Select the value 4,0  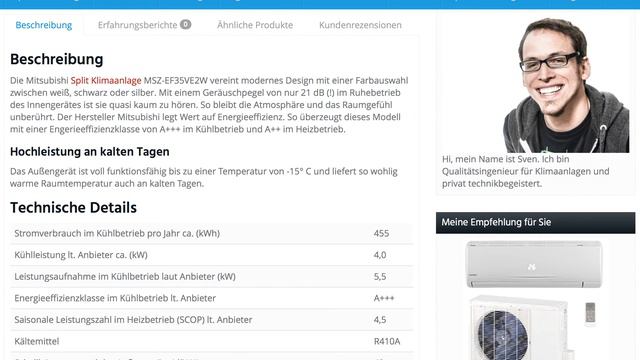(380, 255)
